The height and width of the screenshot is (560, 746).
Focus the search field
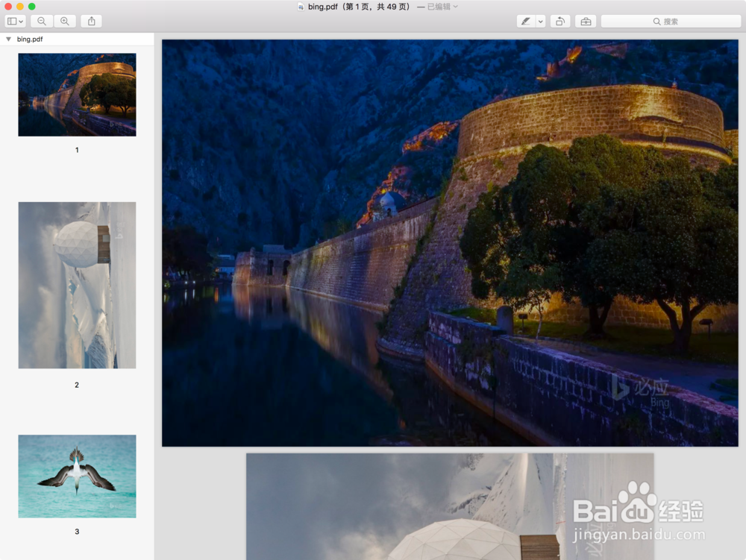point(671,22)
